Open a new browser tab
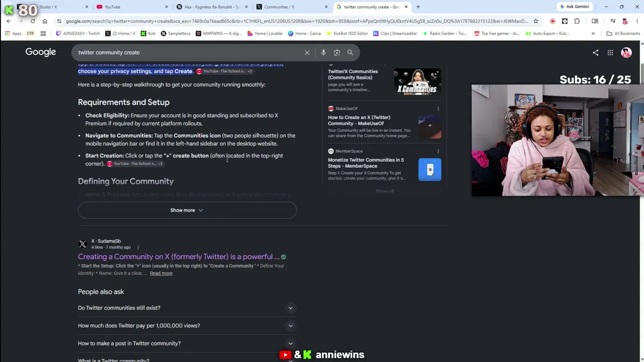This screenshot has height=362, width=644. (418, 7)
